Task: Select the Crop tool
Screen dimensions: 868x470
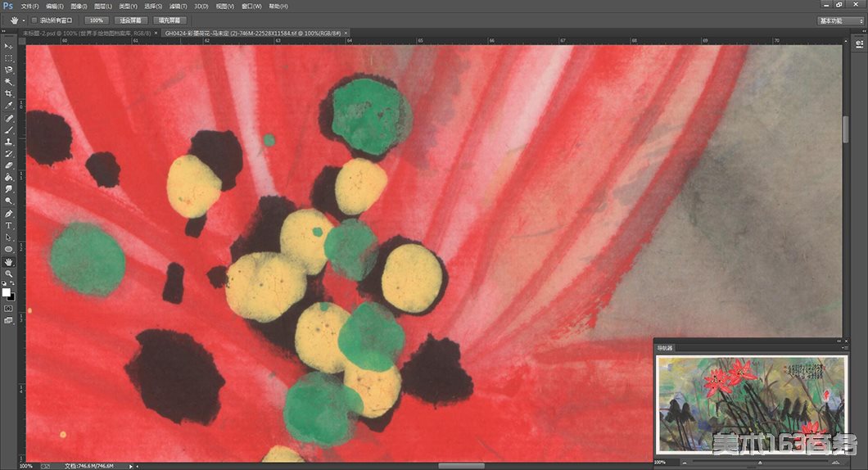Action: 8,93
